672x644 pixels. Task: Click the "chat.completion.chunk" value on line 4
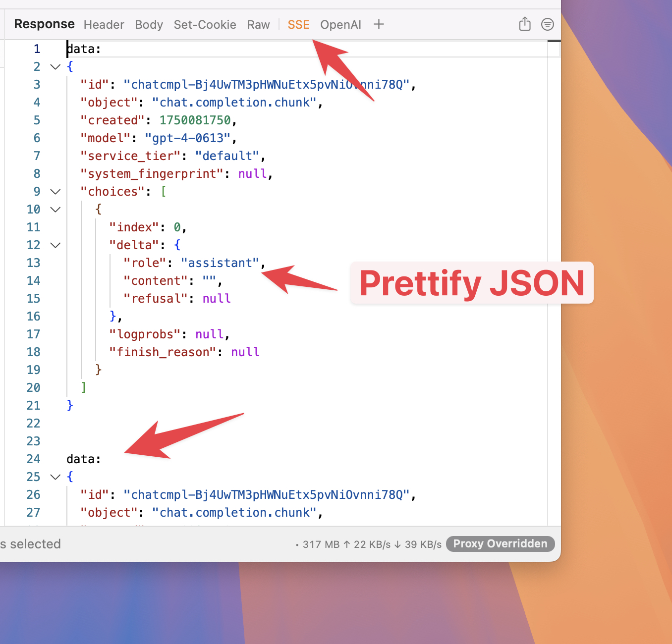tap(234, 103)
